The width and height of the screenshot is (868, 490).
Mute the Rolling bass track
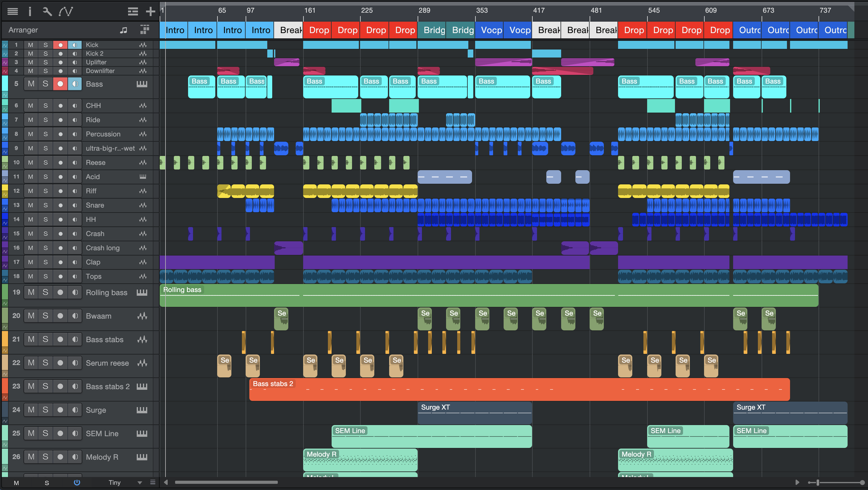pos(31,292)
